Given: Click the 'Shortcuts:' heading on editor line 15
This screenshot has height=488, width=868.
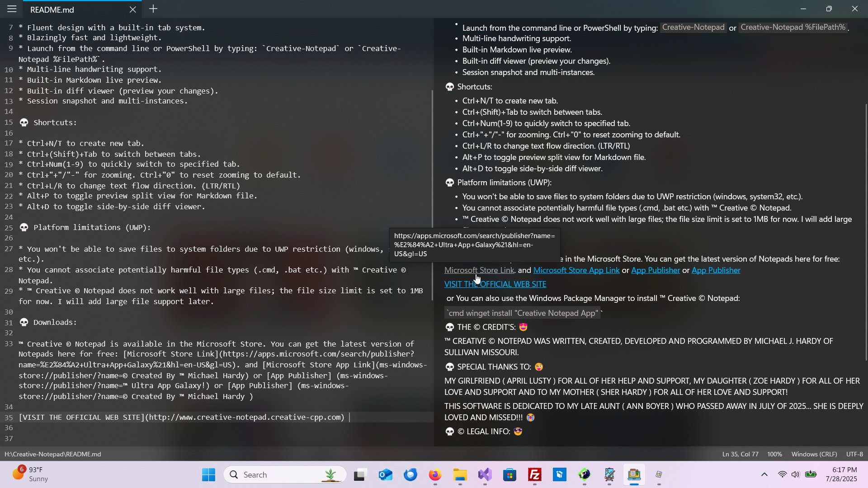Looking at the screenshot, I should [55, 123].
